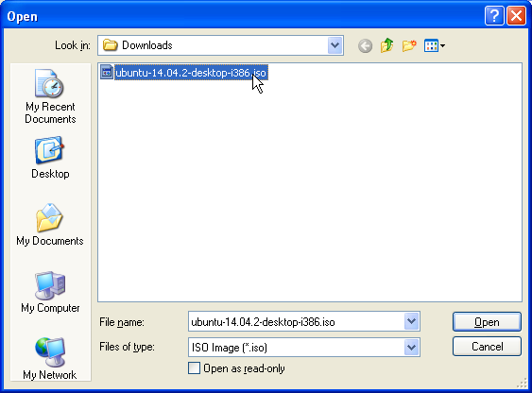This screenshot has height=393, width=532.
Task: Close the Open dialog
Action: (516, 16)
